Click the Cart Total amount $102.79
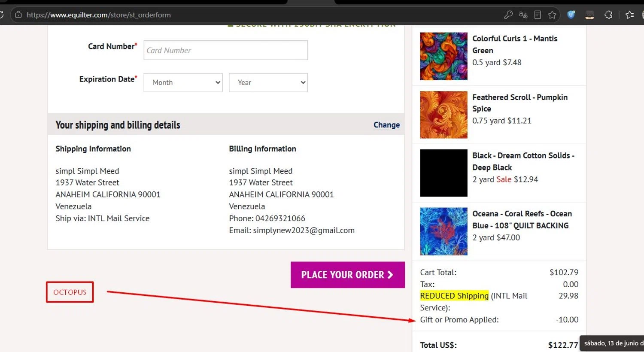Screen dimensions: 644x352 564,272
